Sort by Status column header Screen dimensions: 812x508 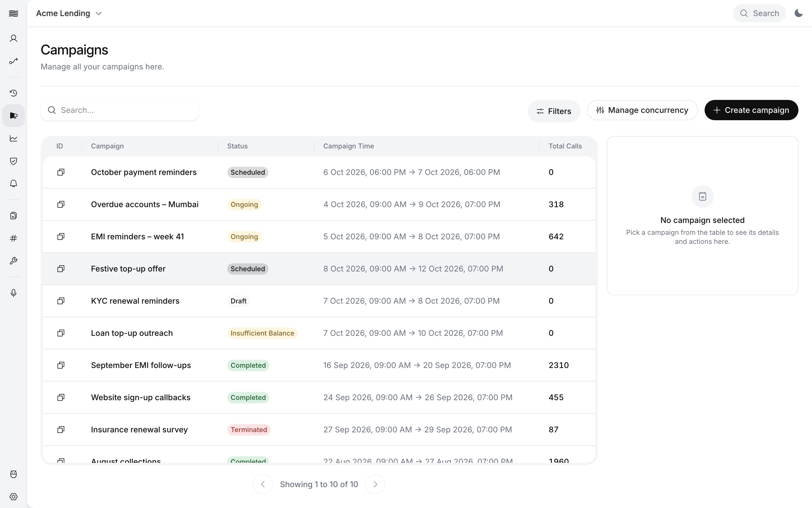tap(237, 146)
